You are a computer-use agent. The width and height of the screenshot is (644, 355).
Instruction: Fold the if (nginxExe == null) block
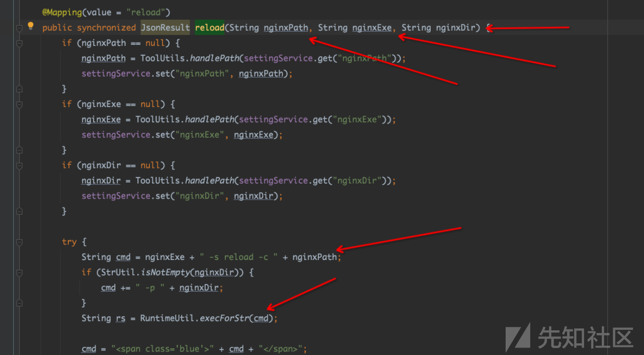tap(19, 105)
